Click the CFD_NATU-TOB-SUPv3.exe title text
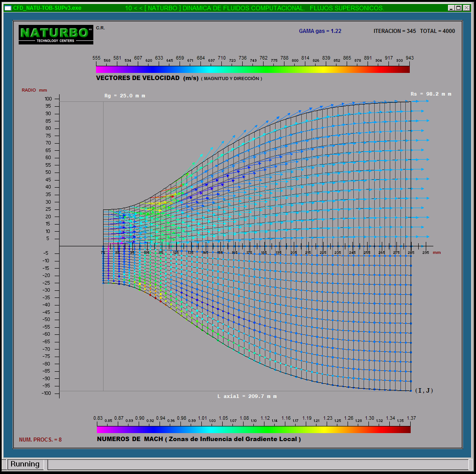Image resolution: width=476 pixels, height=474 pixels. tap(47, 8)
